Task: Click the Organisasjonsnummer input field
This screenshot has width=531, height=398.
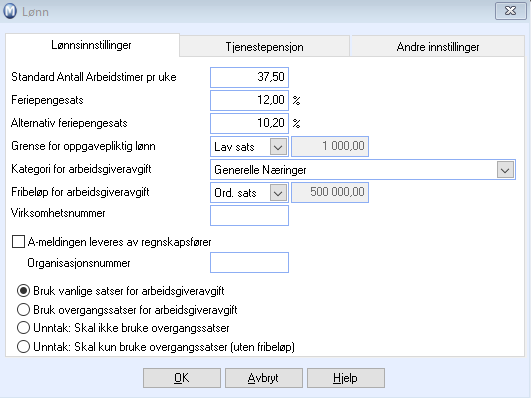Action: coord(249,263)
